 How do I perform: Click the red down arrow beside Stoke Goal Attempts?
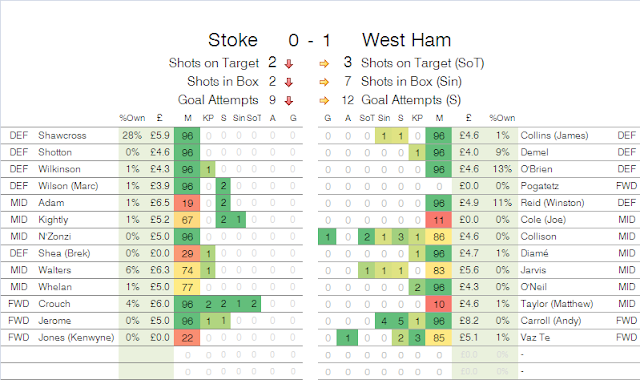point(289,101)
